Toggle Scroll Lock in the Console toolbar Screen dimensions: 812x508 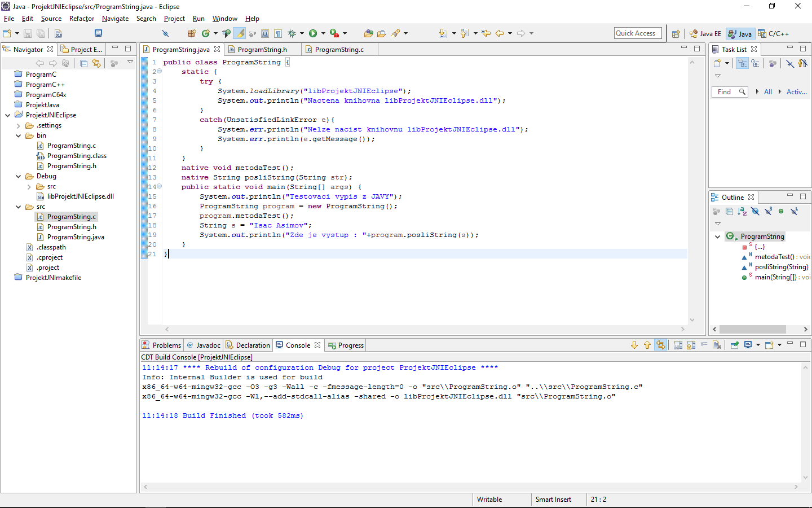point(691,345)
